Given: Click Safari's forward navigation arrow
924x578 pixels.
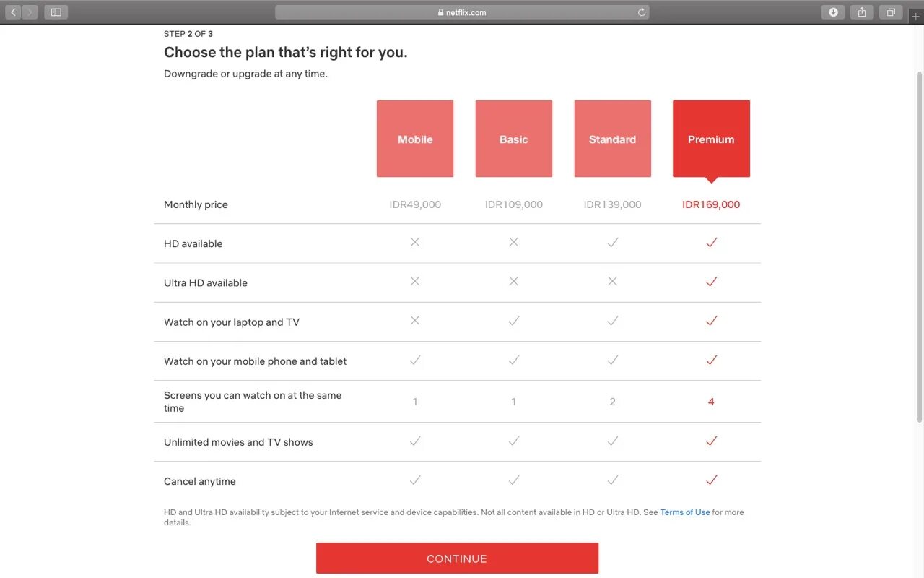Looking at the screenshot, I should (30, 12).
